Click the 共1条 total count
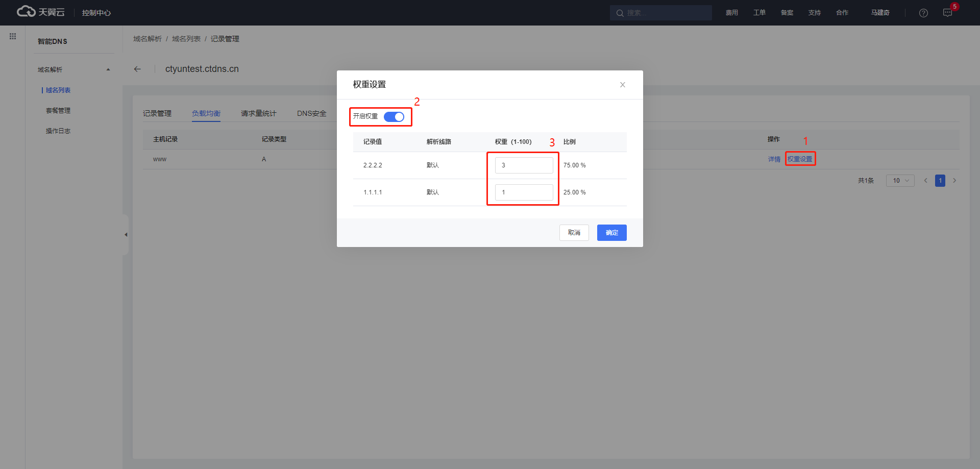Viewport: 980px width, 469px height. [866, 181]
